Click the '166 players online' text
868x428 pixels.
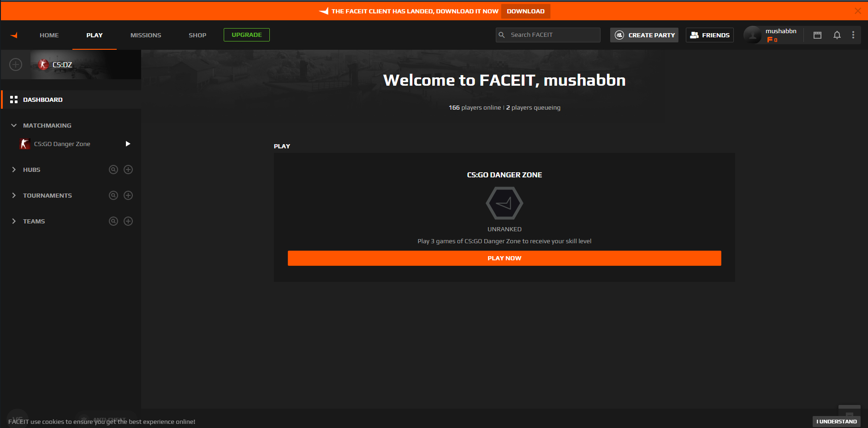pyautogui.click(x=475, y=108)
